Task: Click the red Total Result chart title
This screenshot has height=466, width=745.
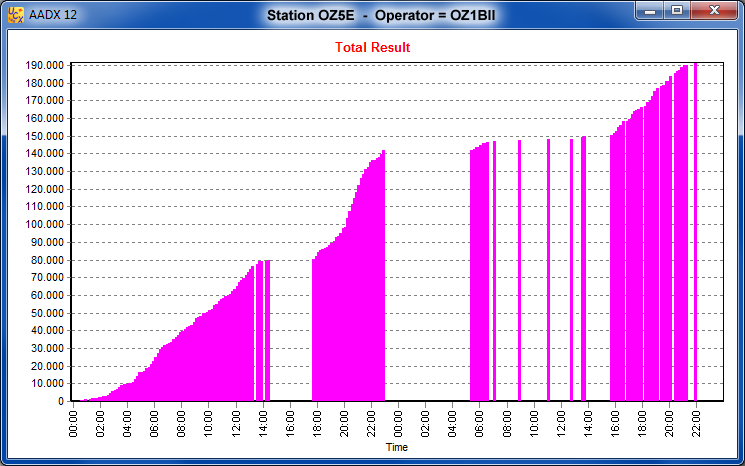Action: pyautogui.click(x=372, y=47)
